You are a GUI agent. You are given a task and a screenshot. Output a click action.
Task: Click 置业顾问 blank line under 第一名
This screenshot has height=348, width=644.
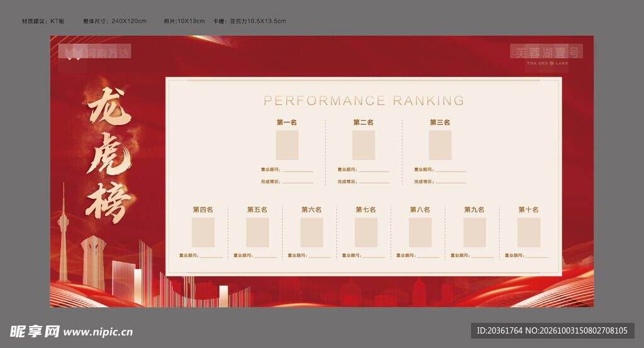pyautogui.click(x=297, y=171)
